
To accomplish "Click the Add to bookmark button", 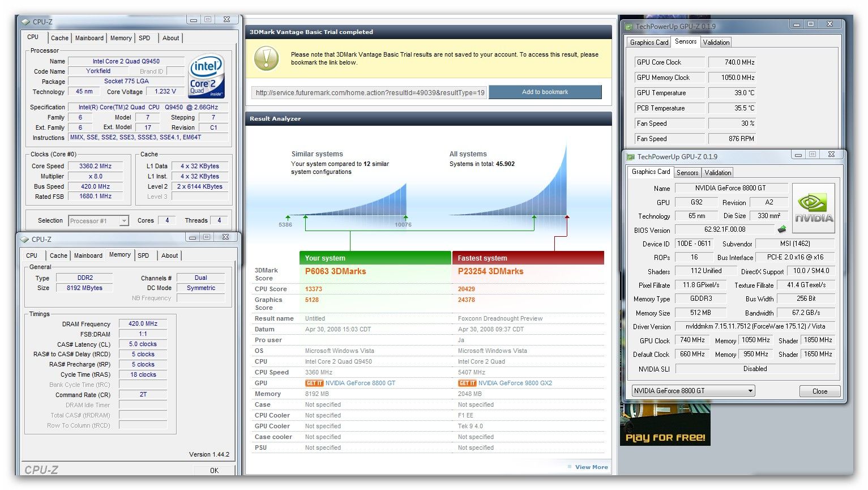I will [x=545, y=92].
